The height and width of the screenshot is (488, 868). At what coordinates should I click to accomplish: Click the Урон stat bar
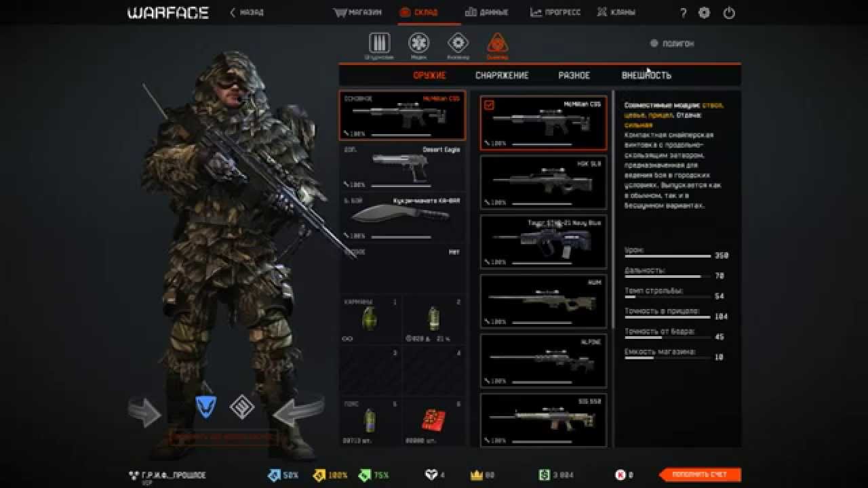pyautogui.click(x=667, y=256)
